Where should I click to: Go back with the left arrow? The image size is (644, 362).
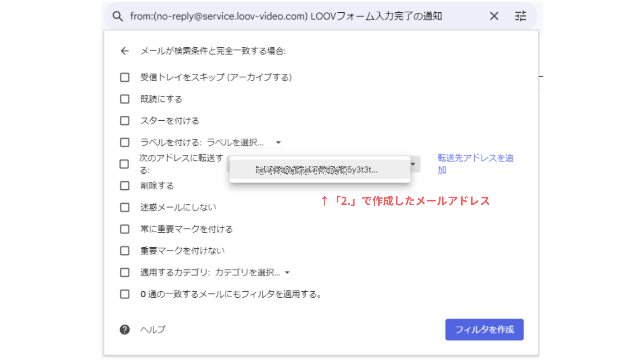tap(125, 51)
